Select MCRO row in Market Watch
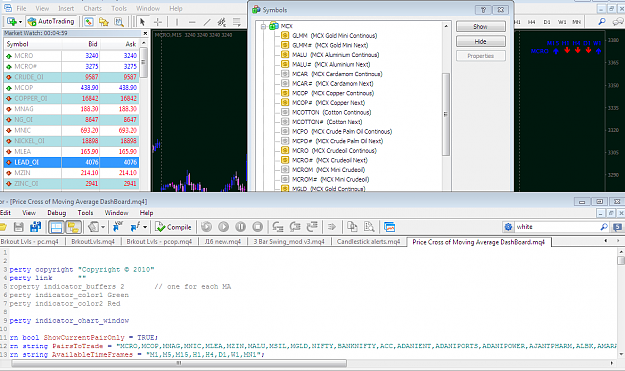Image resolution: width=625 pixels, height=371 pixels. click(x=72, y=56)
